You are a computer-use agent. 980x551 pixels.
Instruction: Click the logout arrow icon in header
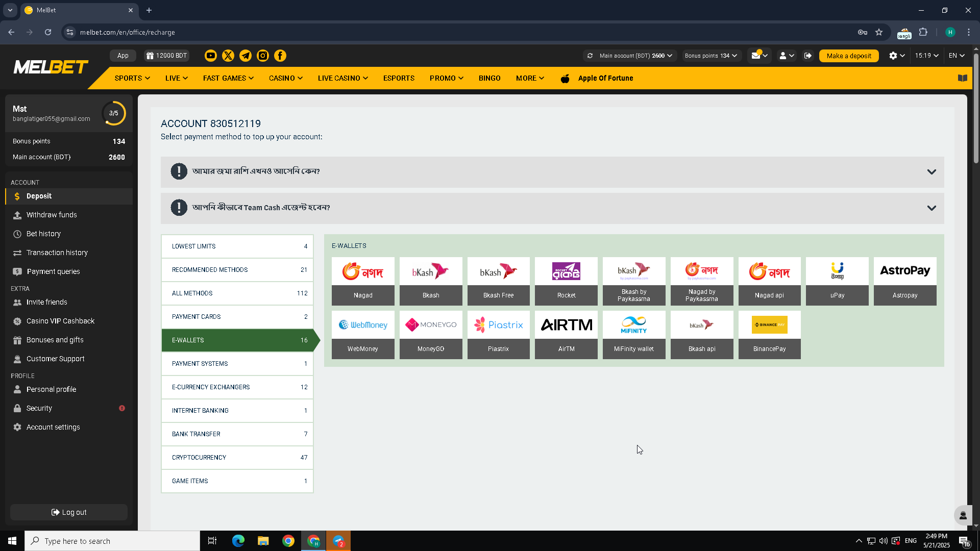[808, 56]
